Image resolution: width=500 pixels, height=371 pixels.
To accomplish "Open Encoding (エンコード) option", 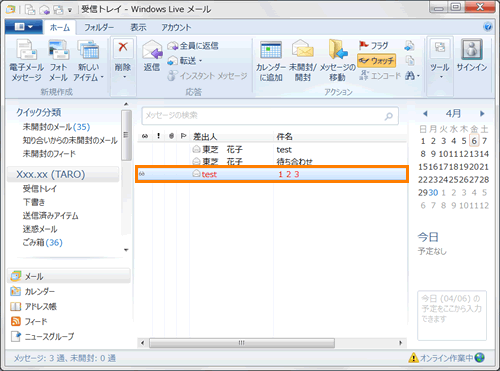I will click(x=380, y=76).
